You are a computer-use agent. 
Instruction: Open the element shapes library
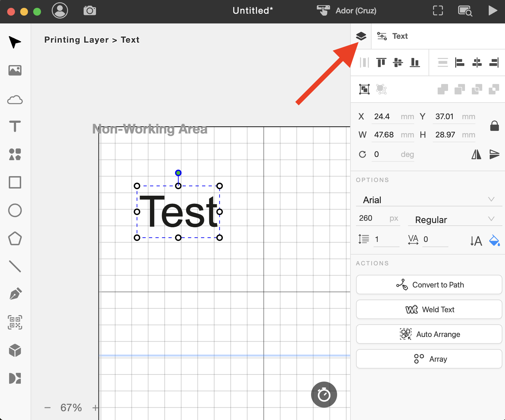coord(15,154)
